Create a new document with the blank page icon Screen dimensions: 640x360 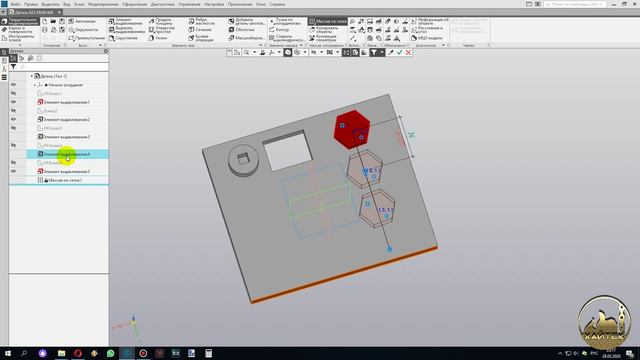[44, 21]
